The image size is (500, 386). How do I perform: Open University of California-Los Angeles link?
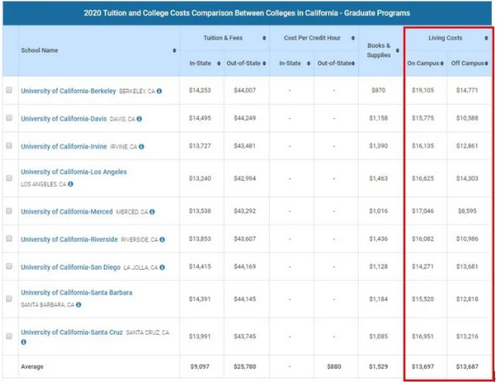click(x=74, y=172)
